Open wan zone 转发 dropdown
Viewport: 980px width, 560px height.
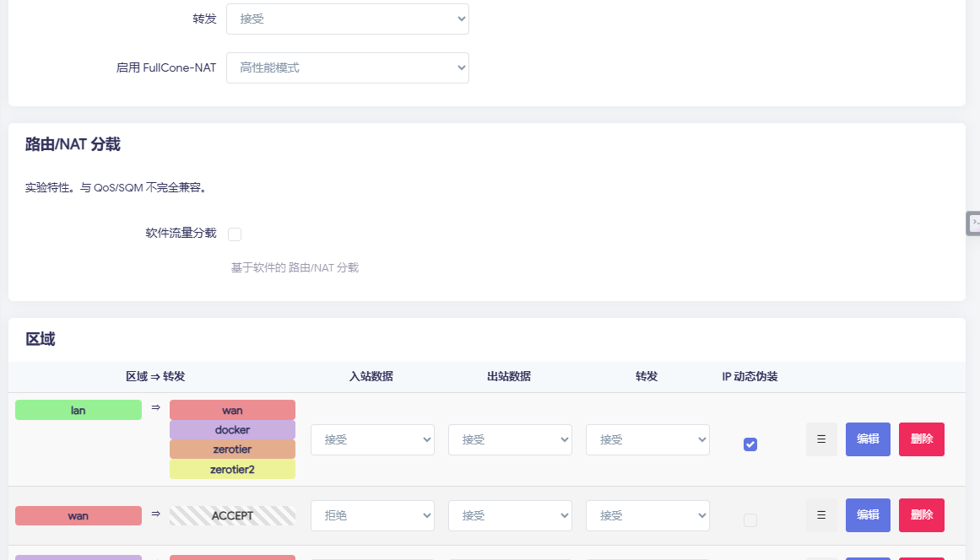(647, 515)
